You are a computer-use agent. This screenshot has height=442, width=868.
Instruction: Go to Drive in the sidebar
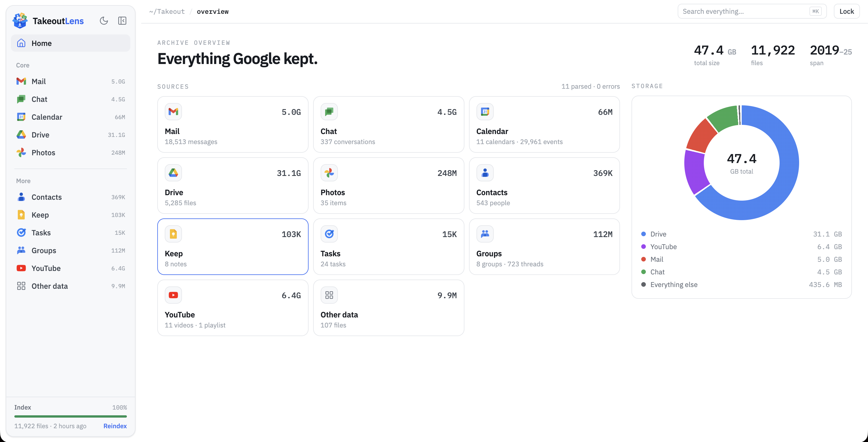(x=70, y=135)
